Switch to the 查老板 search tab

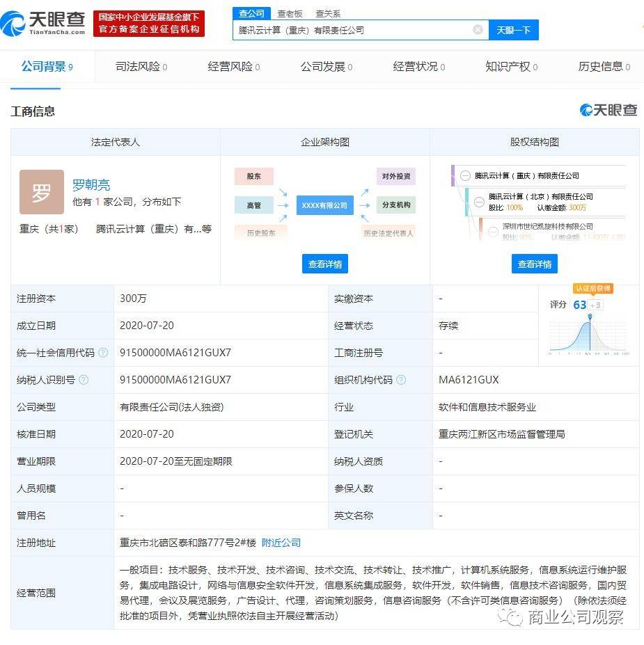point(290,13)
